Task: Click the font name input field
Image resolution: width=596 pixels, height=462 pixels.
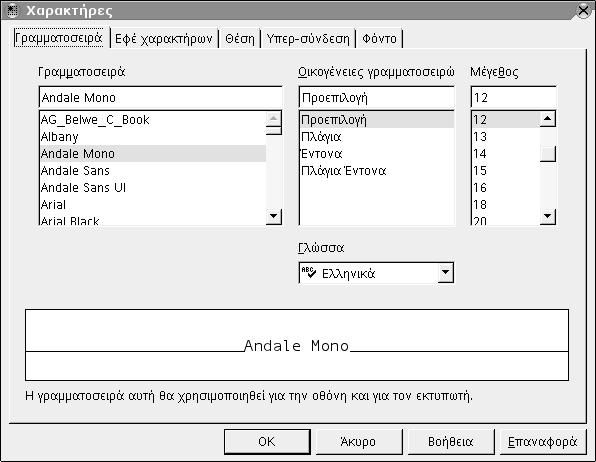Action: tap(160, 98)
